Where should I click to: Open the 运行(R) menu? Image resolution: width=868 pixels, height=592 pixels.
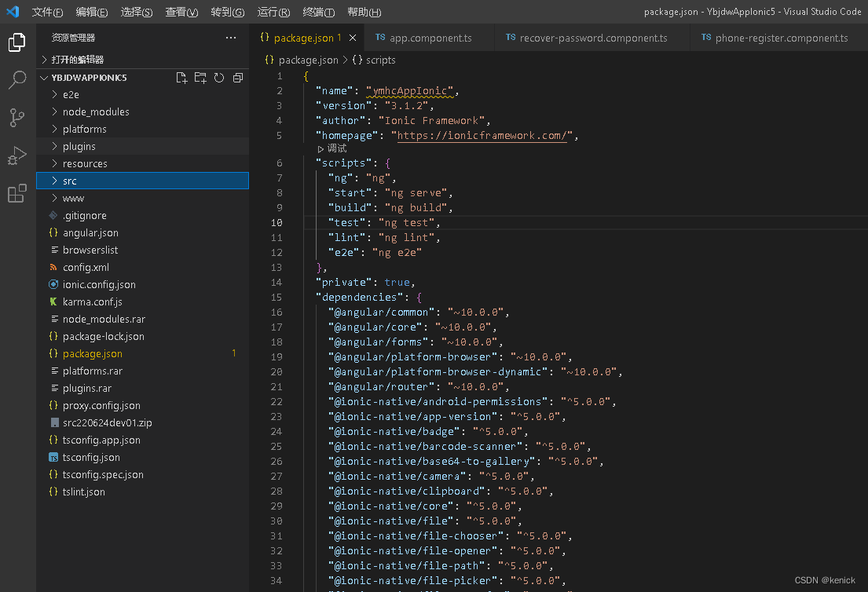coord(273,12)
